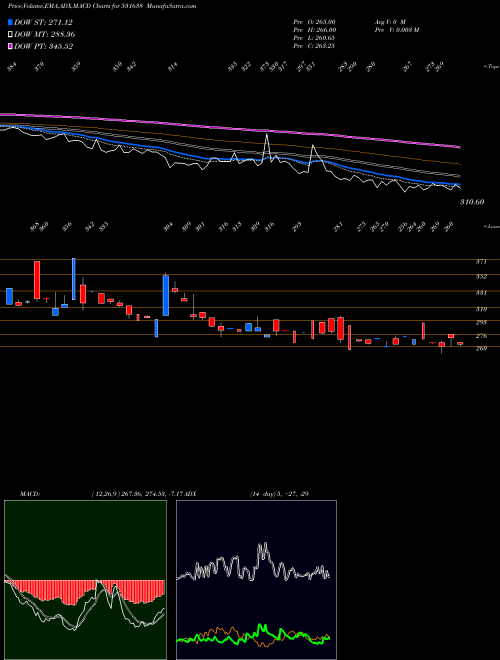Click the 310 price axis label

tap(481, 309)
